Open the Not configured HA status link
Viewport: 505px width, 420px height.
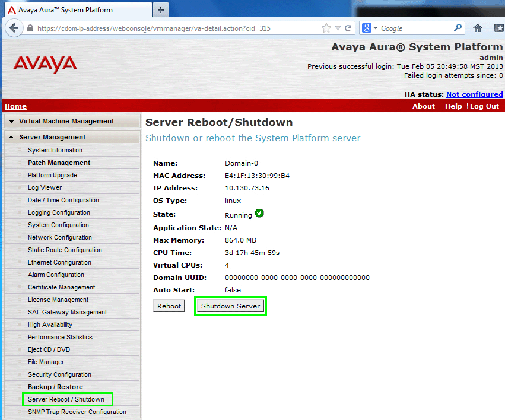[474, 94]
